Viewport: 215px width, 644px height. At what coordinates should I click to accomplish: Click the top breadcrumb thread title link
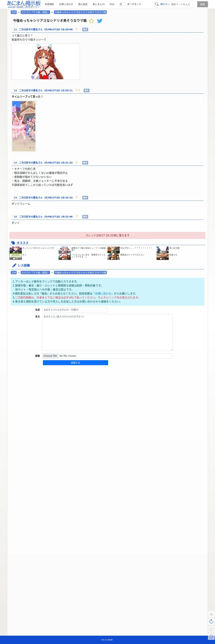pyautogui.click(x=80, y=12)
